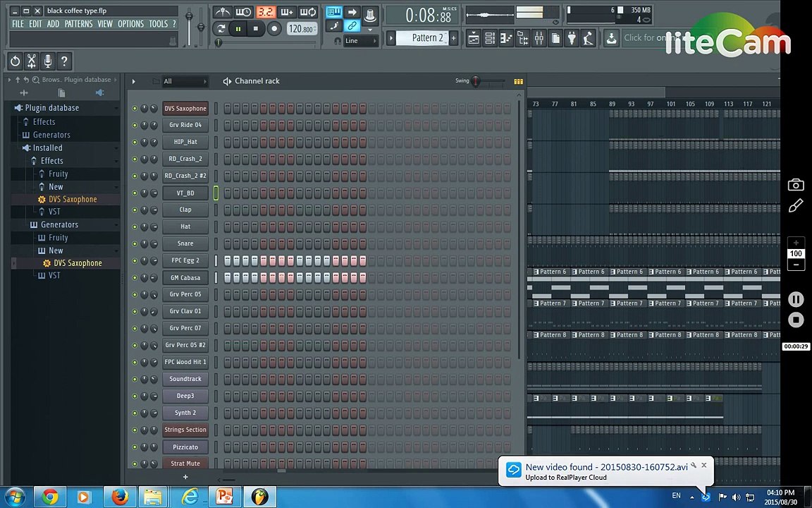Adjust the Swing knob
The image size is (812, 508).
(475, 81)
